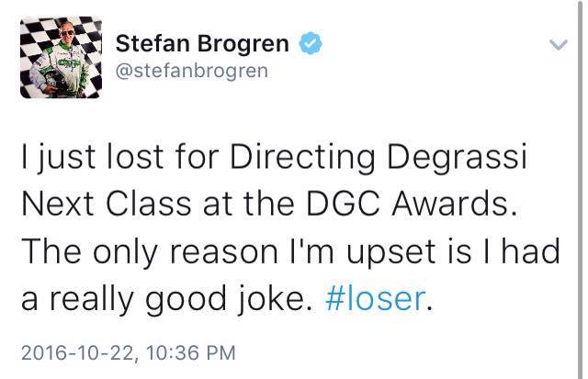Expand the tweet options chevron
Screen dimensions: 588x379
(558, 43)
